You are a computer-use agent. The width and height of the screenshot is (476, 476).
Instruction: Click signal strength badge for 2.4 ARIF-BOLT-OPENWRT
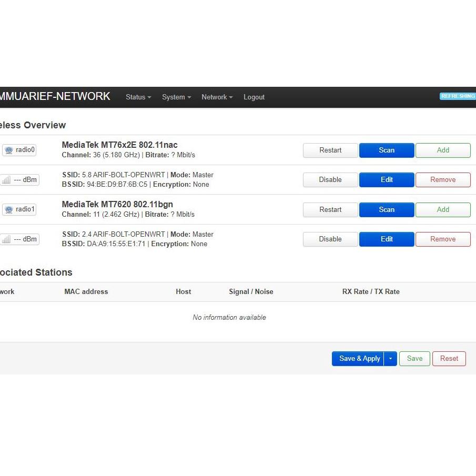pos(20,239)
